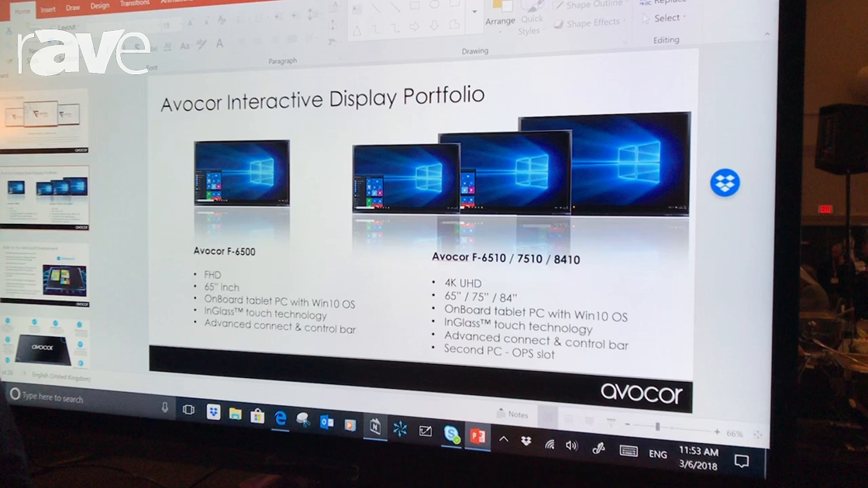Screen dimensions: 868x488
Task: Toggle the Notes pane button
Action: (512, 414)
